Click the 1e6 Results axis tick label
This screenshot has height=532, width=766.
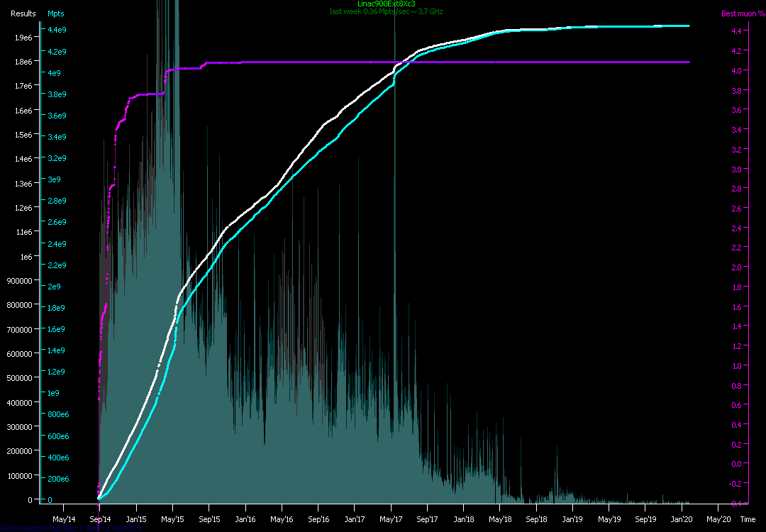(x=26, y=256)
